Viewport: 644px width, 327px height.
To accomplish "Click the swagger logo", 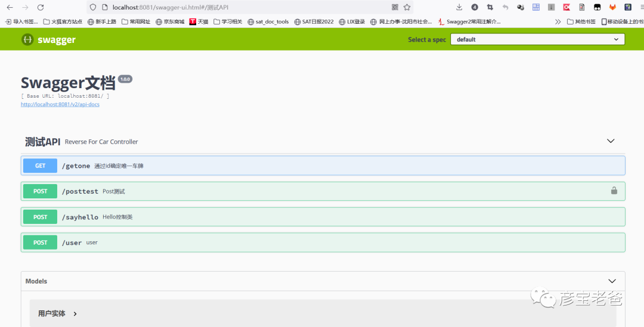I will coord(48,40).
